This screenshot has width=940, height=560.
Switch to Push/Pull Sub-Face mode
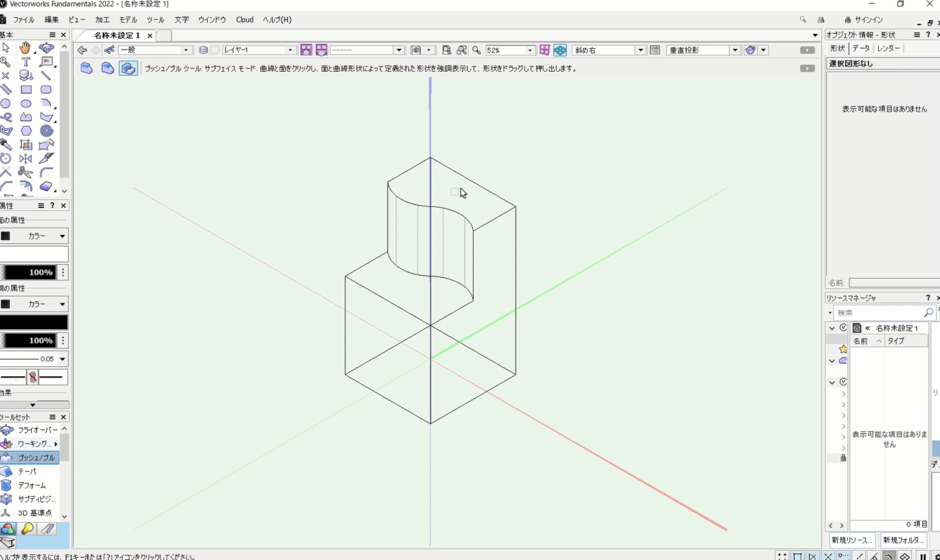coord(128,69)
